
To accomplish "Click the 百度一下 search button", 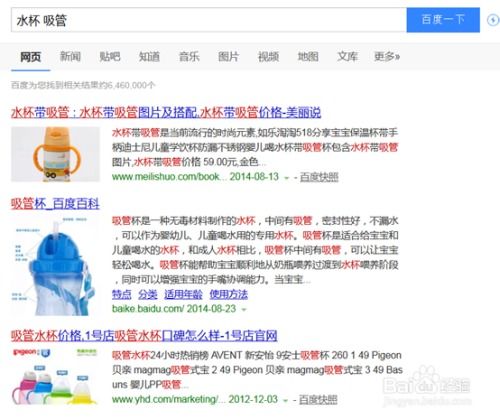I will (443, 20).
